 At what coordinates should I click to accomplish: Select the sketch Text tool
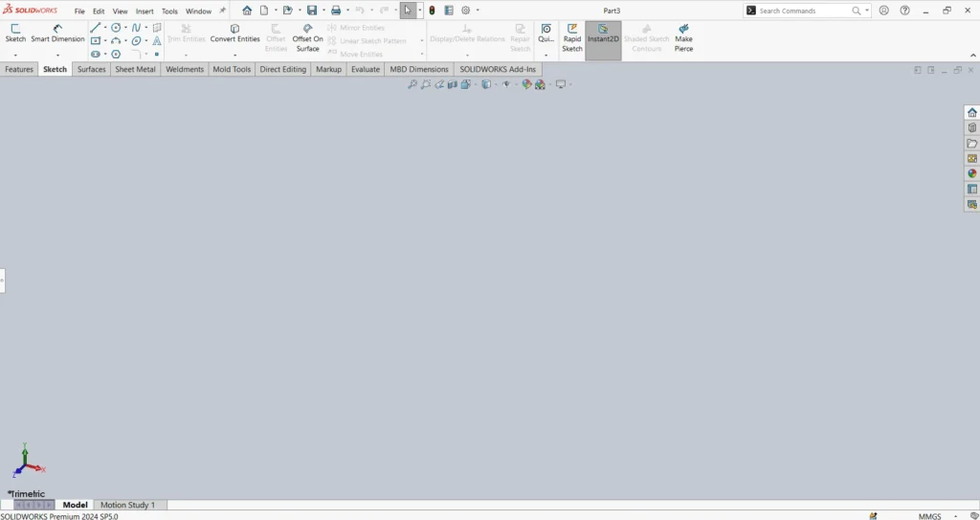157,40
